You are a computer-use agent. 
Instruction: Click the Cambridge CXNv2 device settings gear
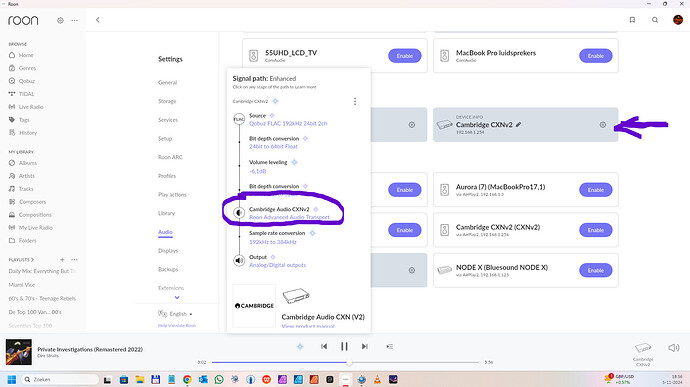603,125
